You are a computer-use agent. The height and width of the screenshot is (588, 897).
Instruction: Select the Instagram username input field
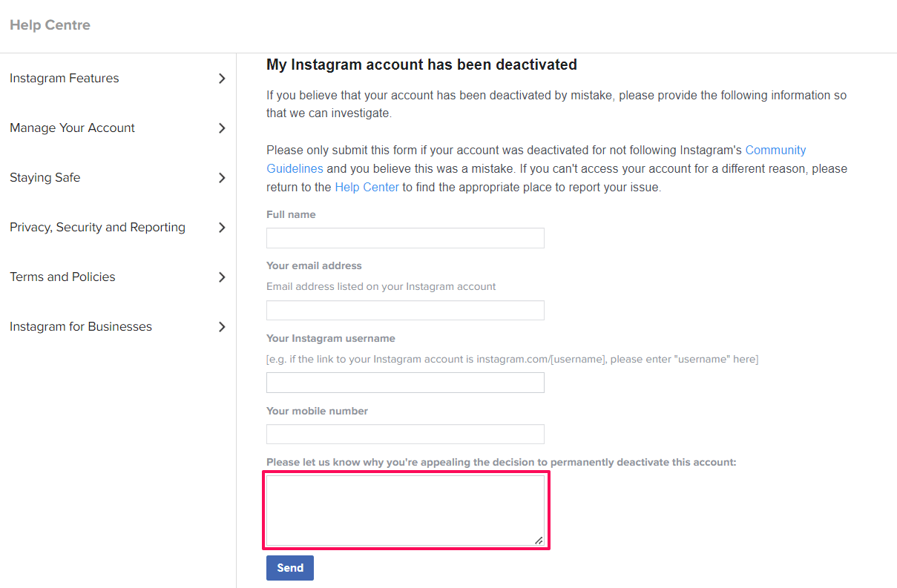click(x=405, y=383)
